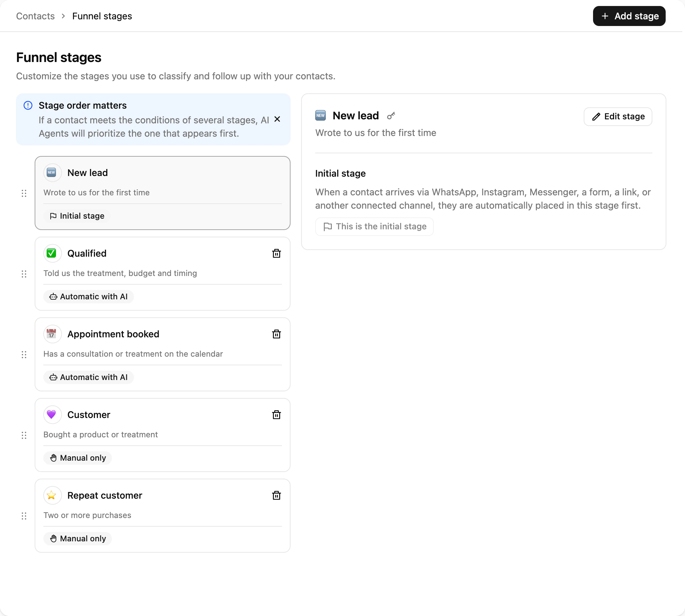Click the key icon beside New lead heading
The height and width of the screenshot is (616, 685).
click(391, 116)
